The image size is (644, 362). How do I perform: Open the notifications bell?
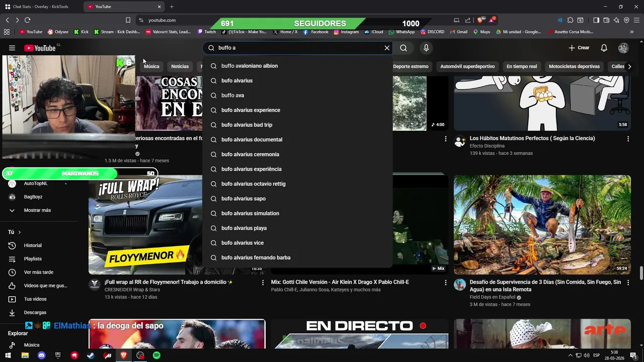604,48
